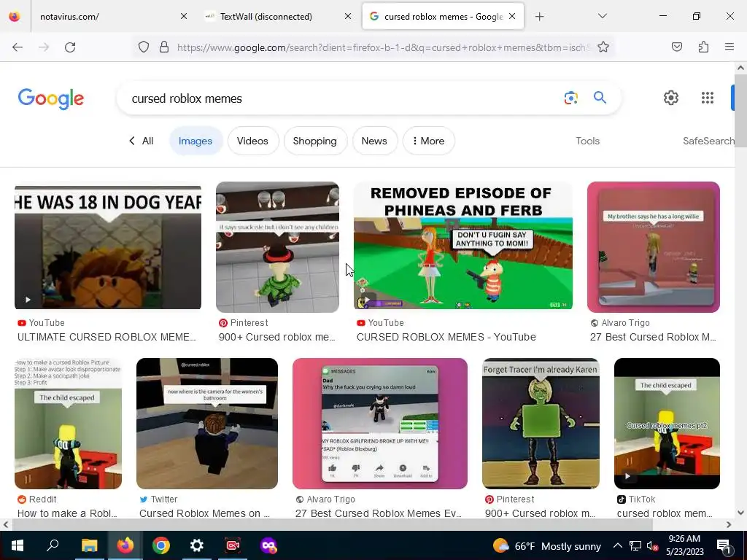Open 'cursed roblox mem...' TikTok link
Screen dimensions: 747x560
click(665, 513)
